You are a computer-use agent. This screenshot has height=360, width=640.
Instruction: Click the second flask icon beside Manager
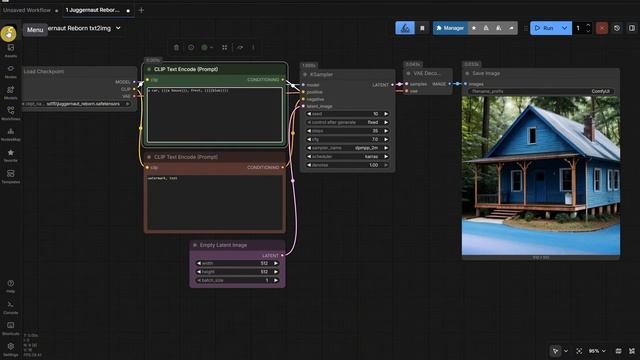499,28
